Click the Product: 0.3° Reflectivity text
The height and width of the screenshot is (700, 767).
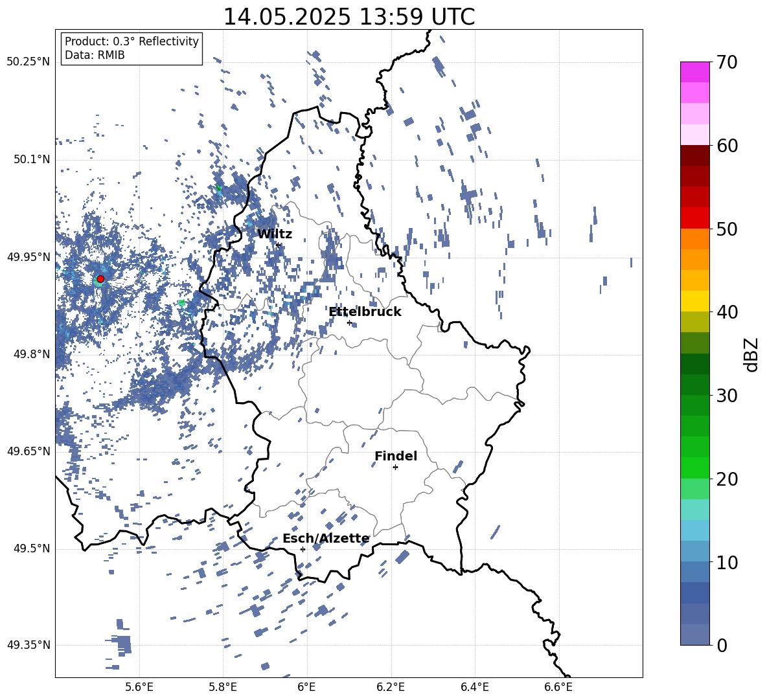tap(132, 41)
